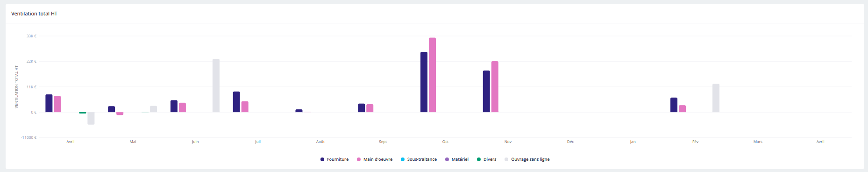
Task: Select the dark blue October Fourniture bar
Action: click(x=424, y=82)
